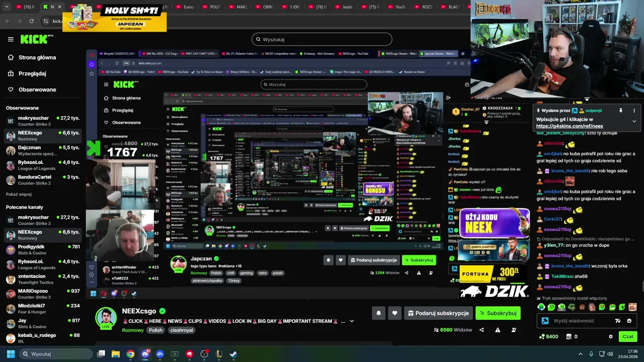Open the followed mokrysuchar channel under Obserwowane
The width and height of the screenshot is (644, 362).
[x=43, y=121]
